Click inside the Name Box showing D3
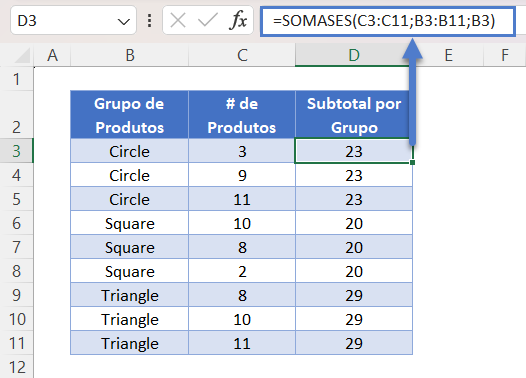Screen dimensions: 526x378 [x=64, y=21]
